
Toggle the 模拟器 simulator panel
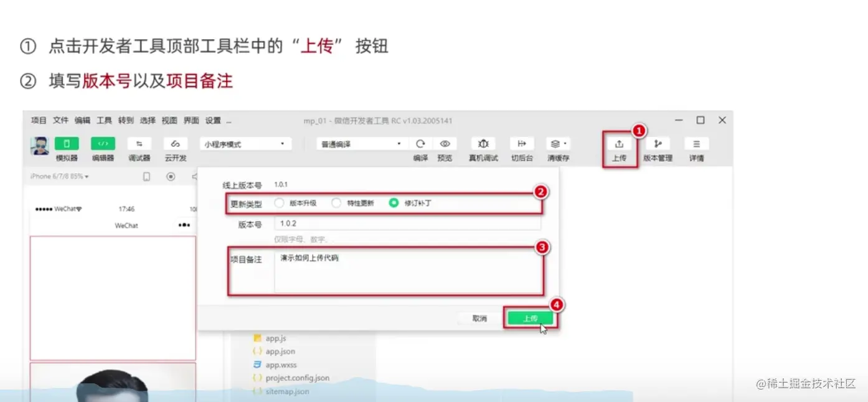pyautogui.click(x=67, y=144)
